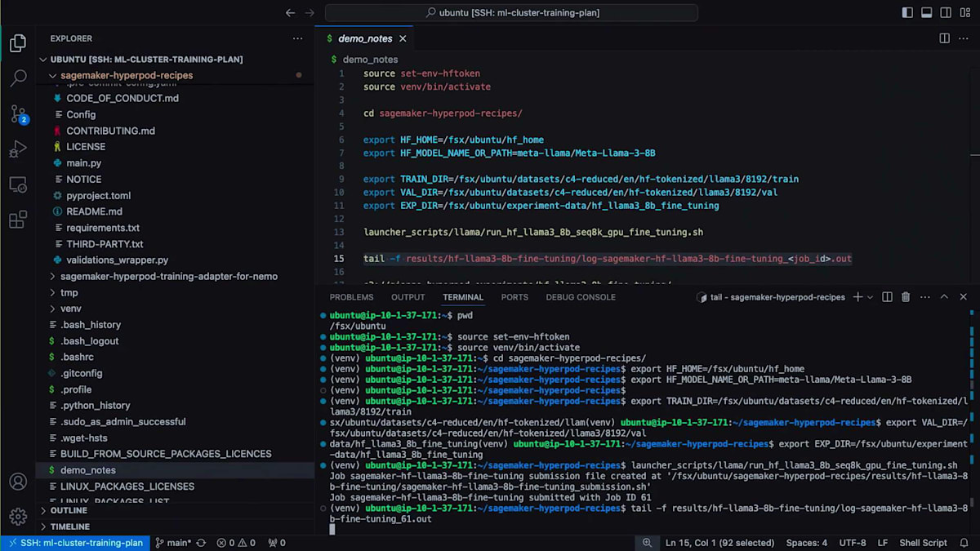
Task: Open the Manage gear menu
Action: (18, 517)
